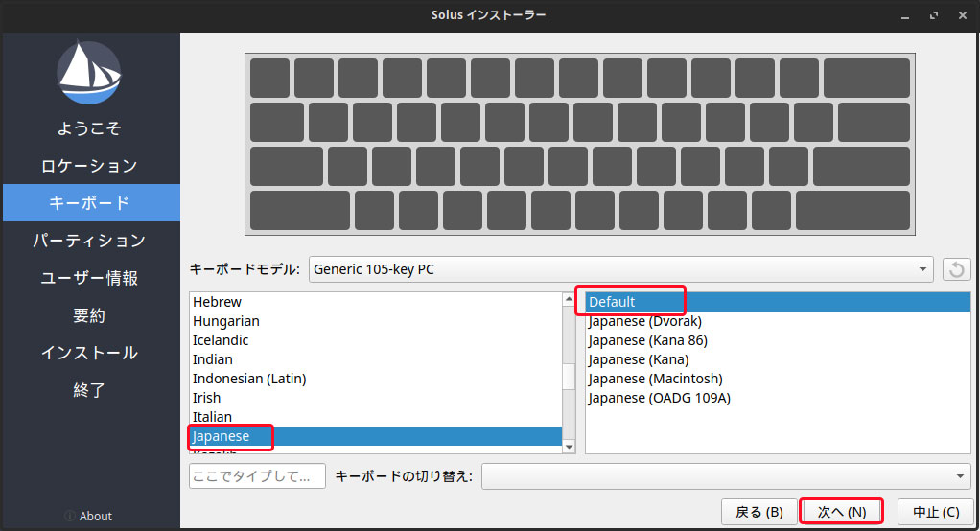Select ユーザー情報 in the sidebar
This screenshot has width=980, height=531.
pyautogui.click(x=89, y=278)
